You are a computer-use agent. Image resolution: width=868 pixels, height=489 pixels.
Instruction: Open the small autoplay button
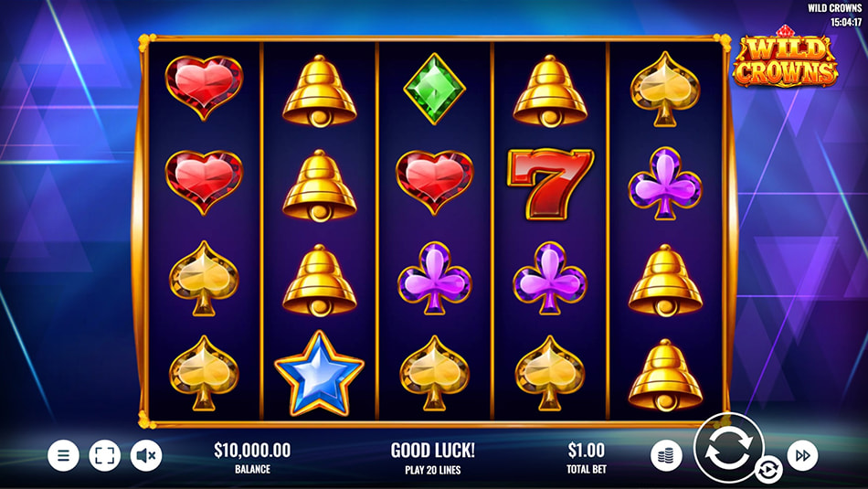(768, 470)
